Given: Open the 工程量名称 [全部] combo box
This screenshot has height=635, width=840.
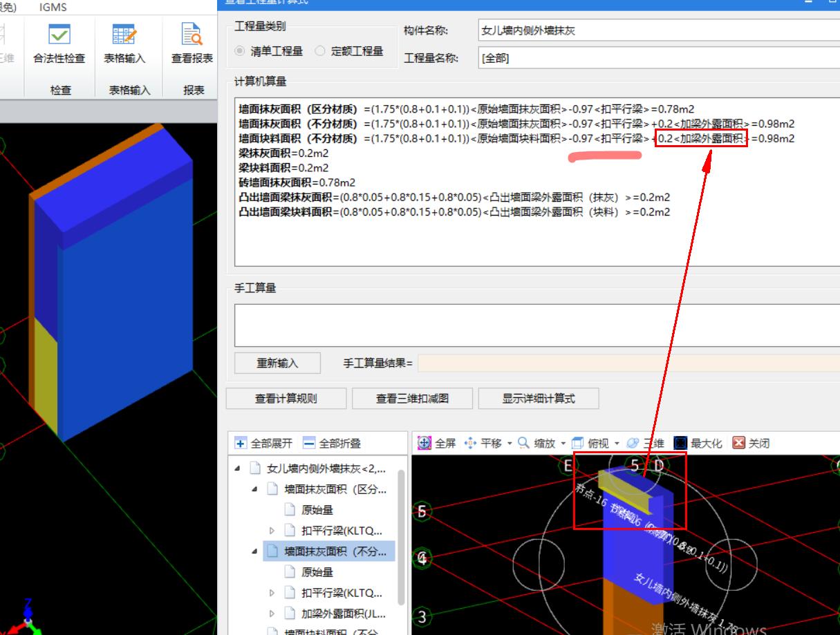Looking at the screenshot, I should tap(659, 58).
